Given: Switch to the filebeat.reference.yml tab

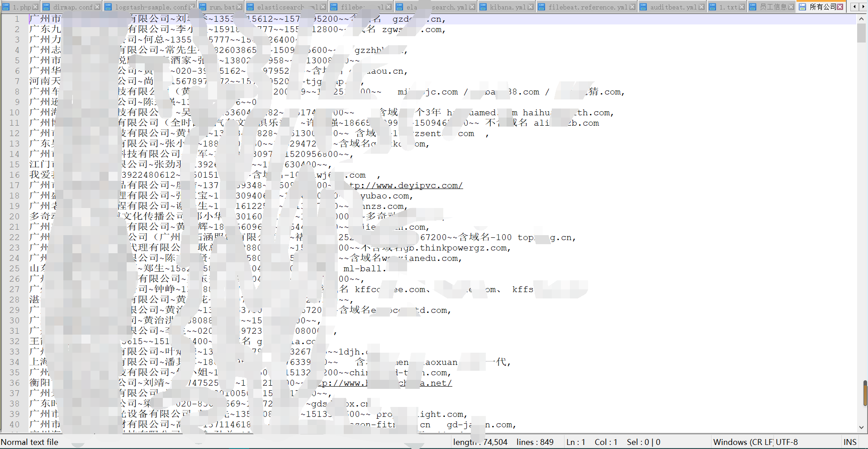Looking at the screenshot, I should click(587, 7).
